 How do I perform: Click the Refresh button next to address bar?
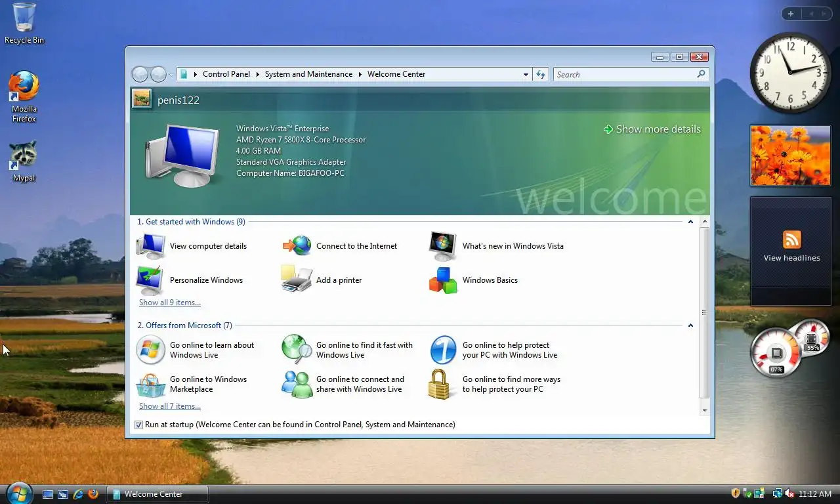coord(541,75)
